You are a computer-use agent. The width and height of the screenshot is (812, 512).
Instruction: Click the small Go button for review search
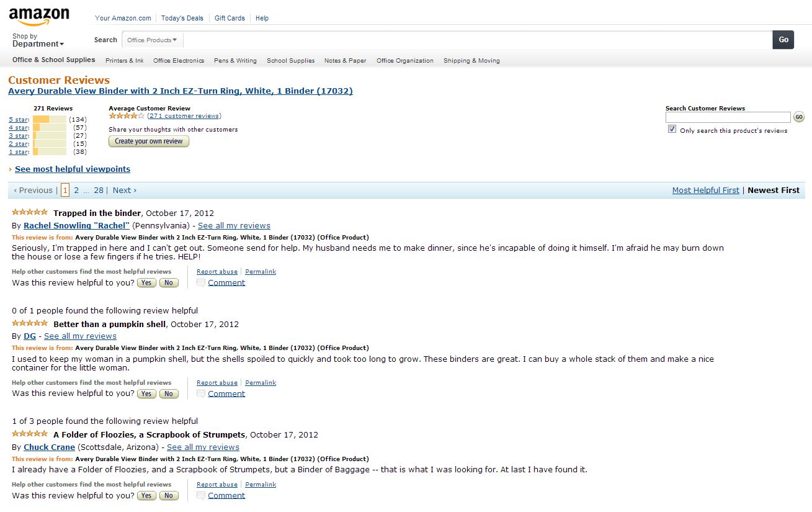798,117
